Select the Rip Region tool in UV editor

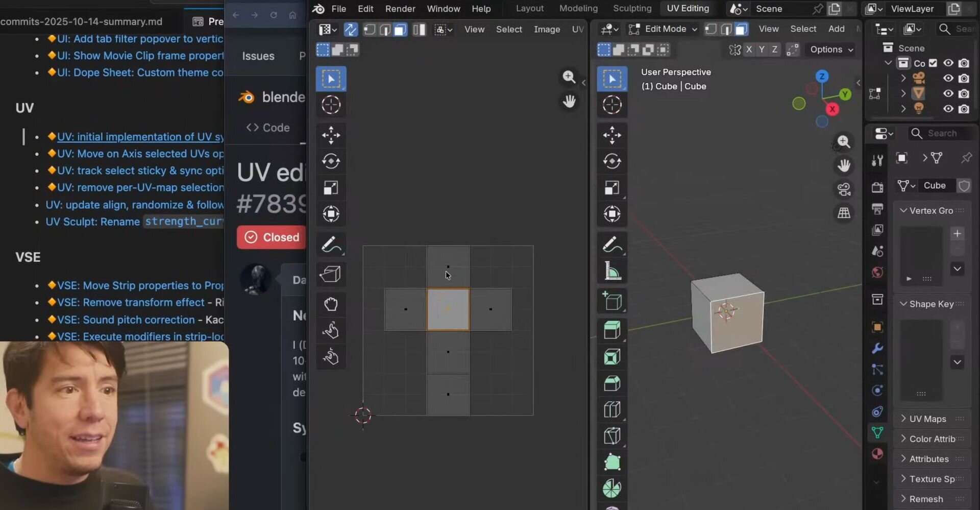(330, 274)
